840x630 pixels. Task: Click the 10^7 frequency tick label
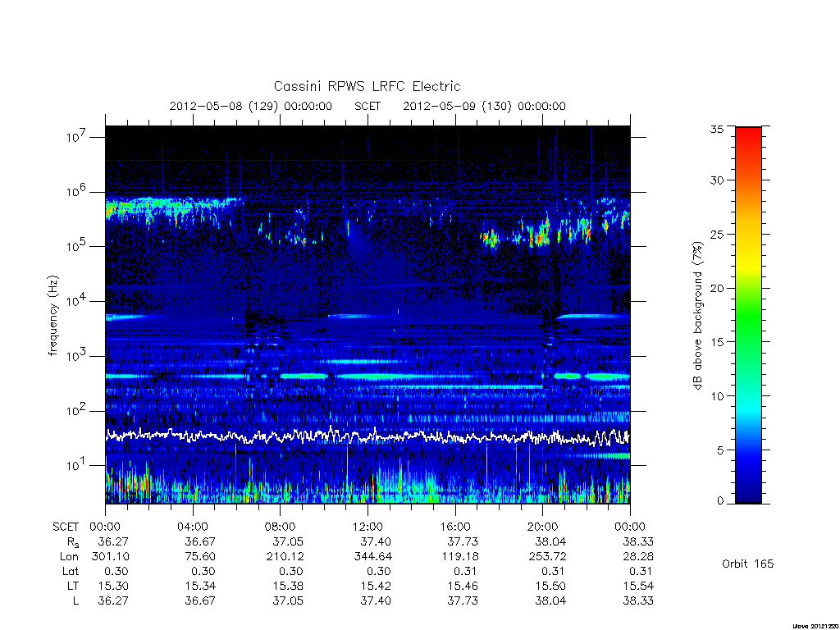click(x=76, y=137)
